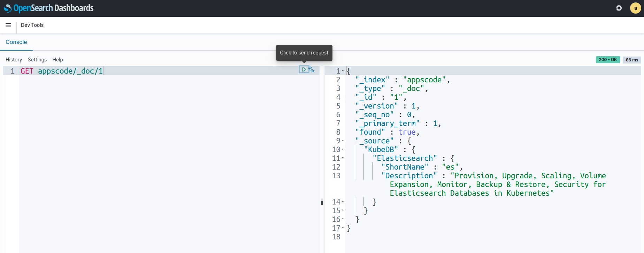Open the History menu
644x253 pixels.
tap(14, 60)
